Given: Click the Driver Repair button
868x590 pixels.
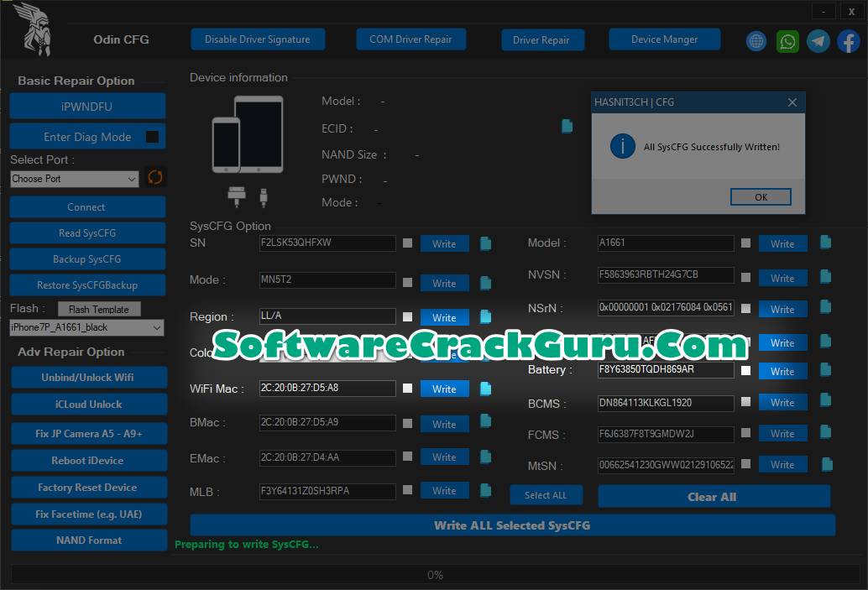Looking at the screenshot, I should 542,39.
